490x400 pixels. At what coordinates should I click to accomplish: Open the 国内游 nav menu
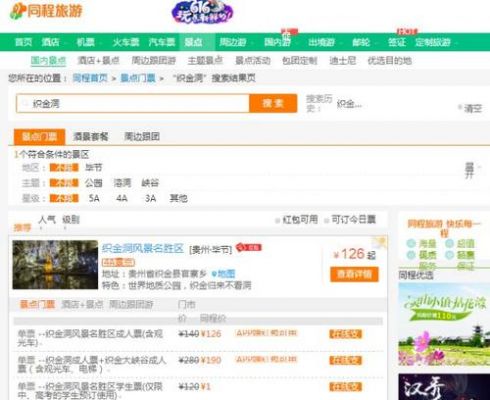pyautogui.click(x=277, y=42)
